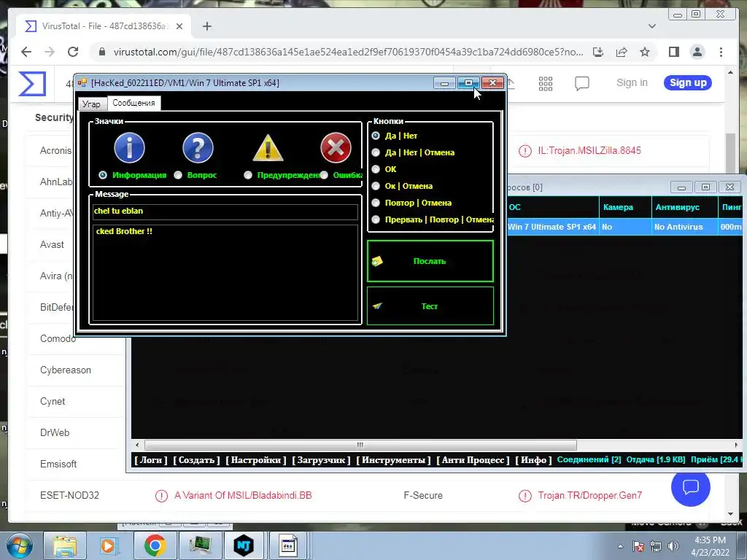Select the Информация radio button
Viewport: 747px width, 560px height.
tap(102, 175)
